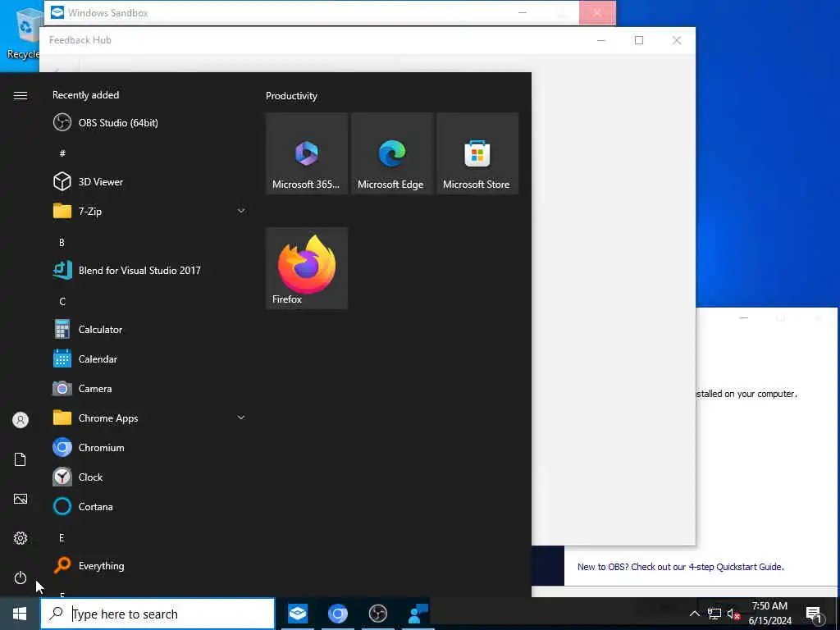Open OBS Studio (64bit) from Recently added
Screen dimensions: 840x630
pos(149,123)
